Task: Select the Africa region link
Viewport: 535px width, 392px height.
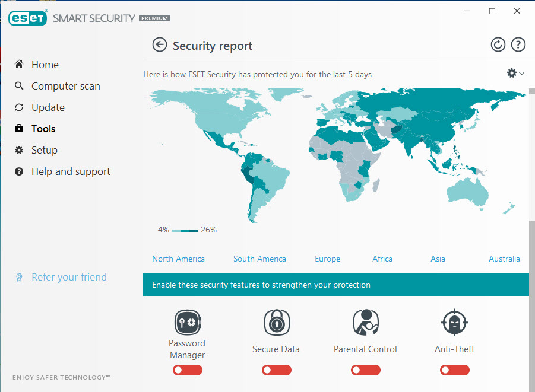Action: pyautogui.click(x=382, y=259)
